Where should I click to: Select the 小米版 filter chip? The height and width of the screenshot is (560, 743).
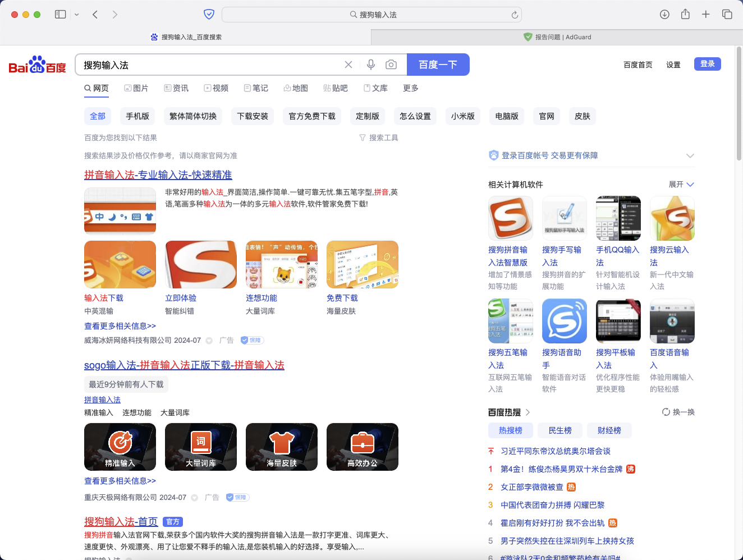tap(463, 116)
